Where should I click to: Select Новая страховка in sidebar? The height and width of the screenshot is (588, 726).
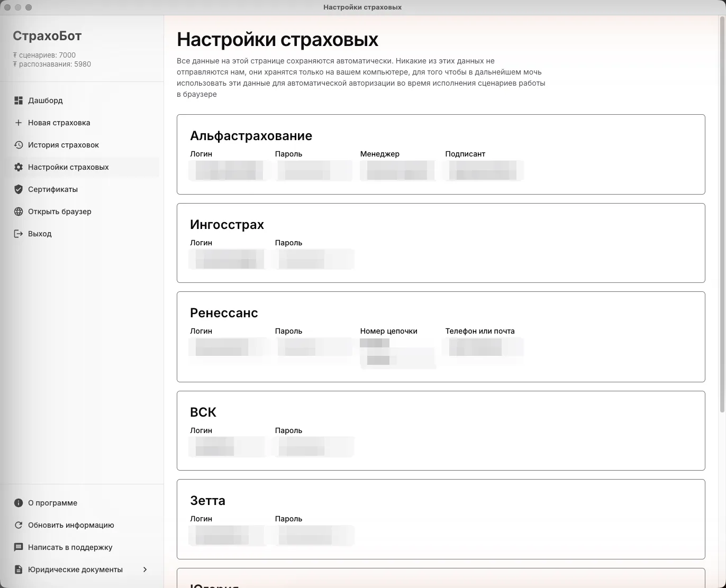pyautogui.click(x=82, y=123)
